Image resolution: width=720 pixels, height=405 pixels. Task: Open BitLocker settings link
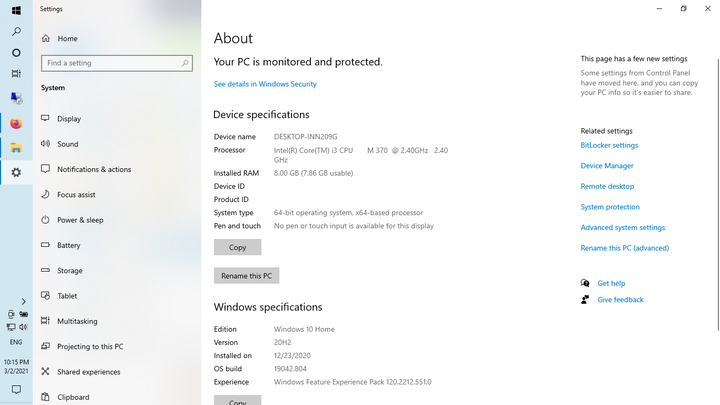tap(609, 145)
